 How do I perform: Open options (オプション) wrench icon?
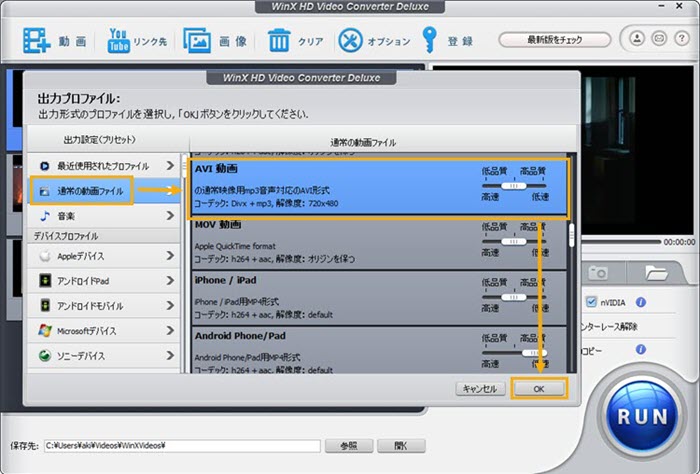click(x=350, y=41)
